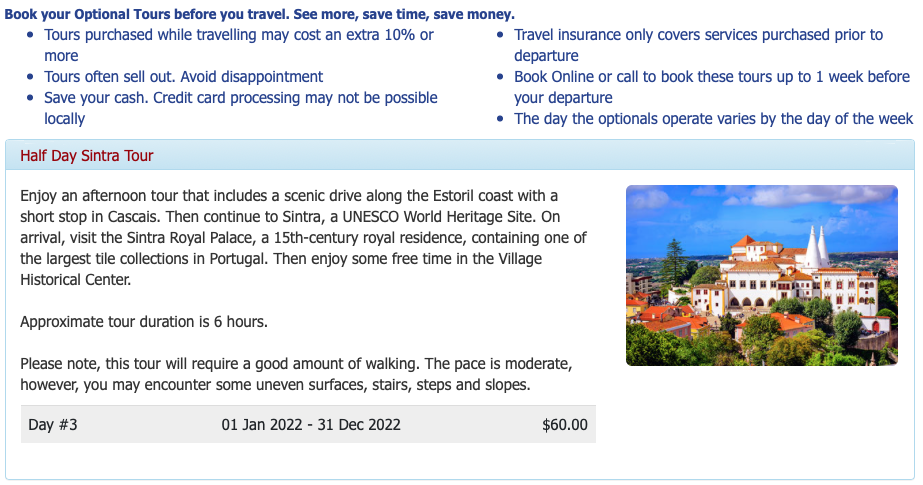The width and height of the screenshot is (923, 485).
Task: Click the optionals operate varies bullet
Action: coord(713,118)
